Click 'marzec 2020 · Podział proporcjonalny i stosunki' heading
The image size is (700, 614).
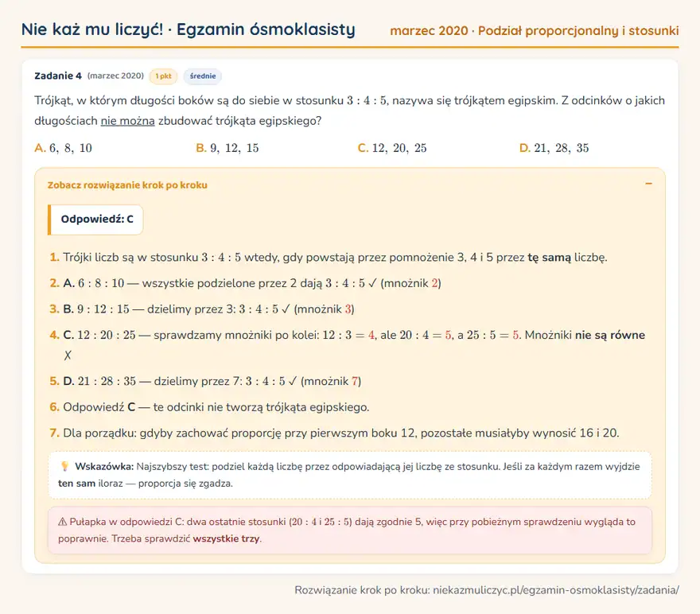(x=535, y=31)
